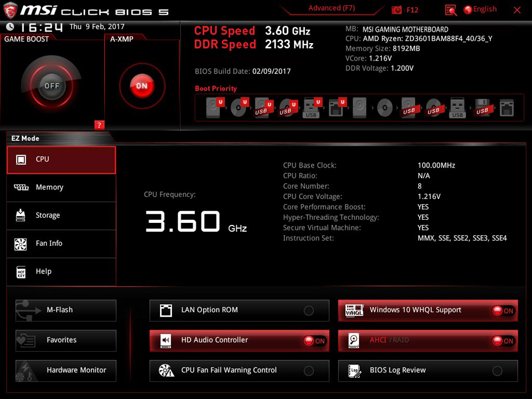Click the LAN Option ROM chip icon
The height and width of the screenshot is (399, 532).
tap(166, 311)
